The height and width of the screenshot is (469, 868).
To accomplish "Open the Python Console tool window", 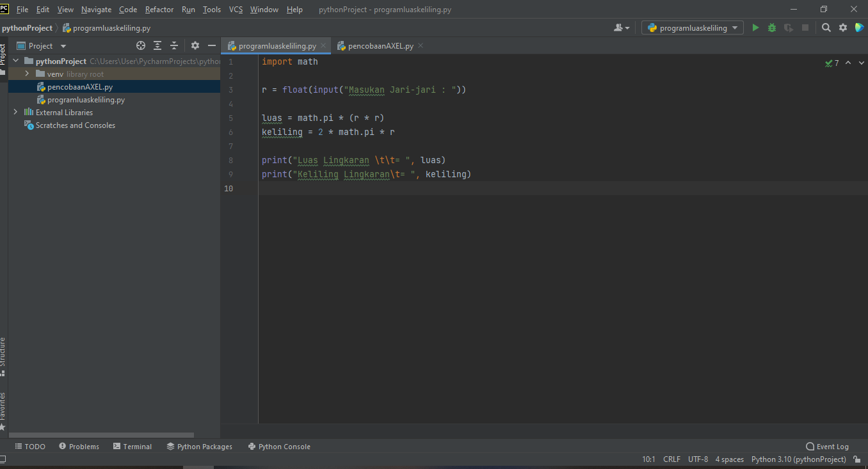I will click(279, 446).
